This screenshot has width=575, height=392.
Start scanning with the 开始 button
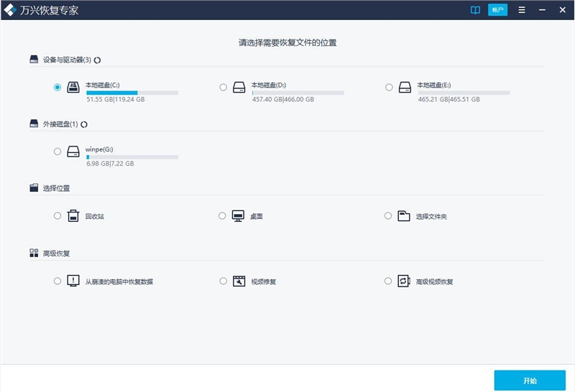coord(530,381)
